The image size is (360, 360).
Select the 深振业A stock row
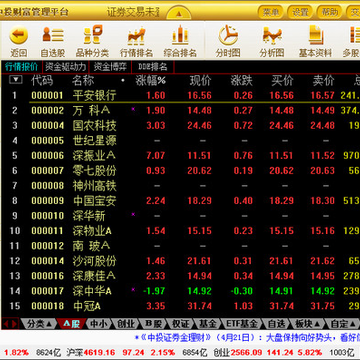pos(180,155)
